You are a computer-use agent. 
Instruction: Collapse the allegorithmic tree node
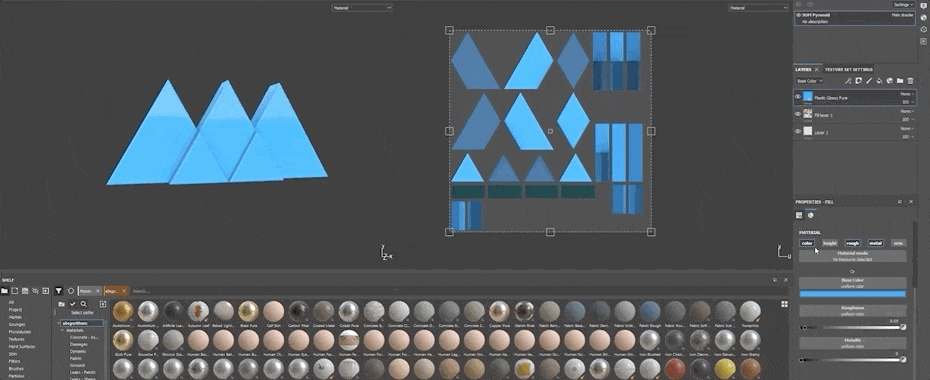(x=58, y=323)
